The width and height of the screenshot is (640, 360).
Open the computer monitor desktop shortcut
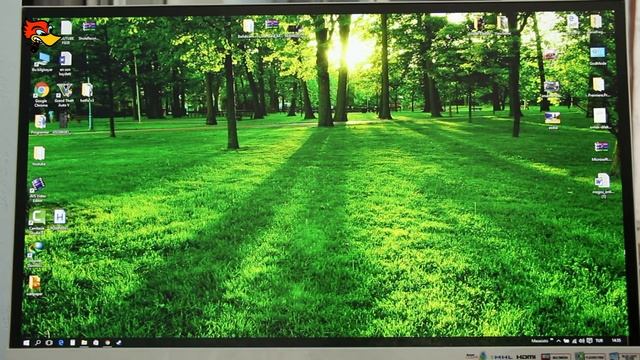[42, 60]
